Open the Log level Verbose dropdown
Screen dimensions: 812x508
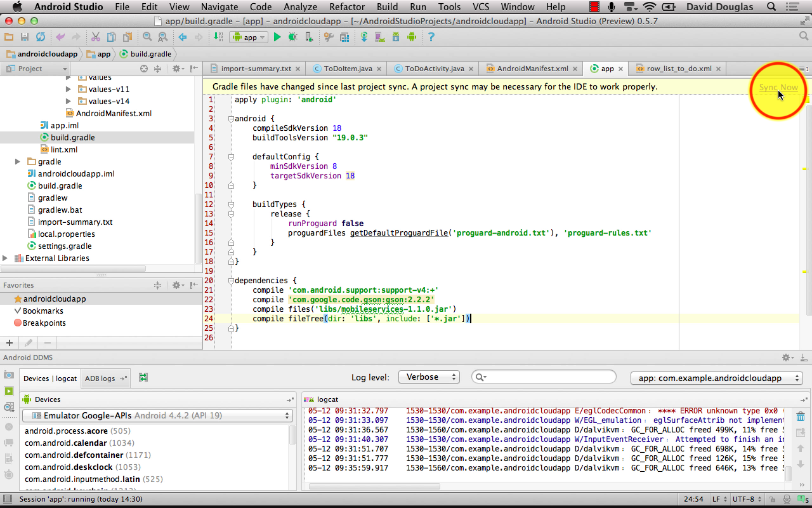429,377
